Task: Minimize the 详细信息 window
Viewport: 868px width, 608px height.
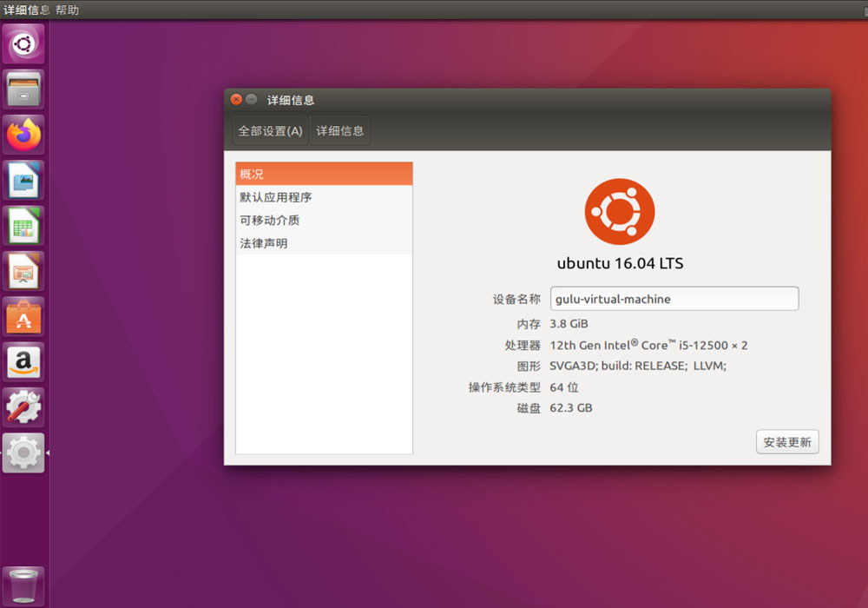Action: (252, 100)
